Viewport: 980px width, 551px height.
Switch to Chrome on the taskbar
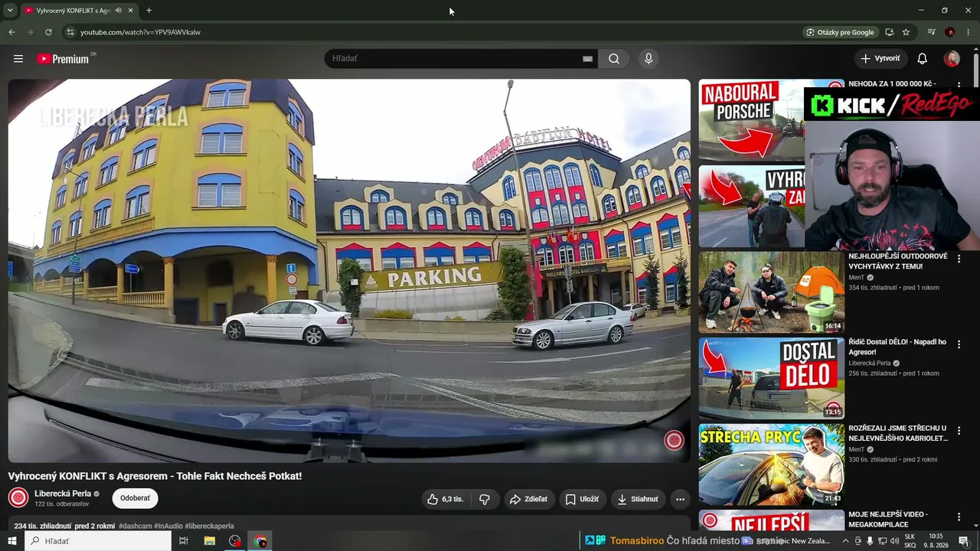pyautogui.click(x=261, y=541)
